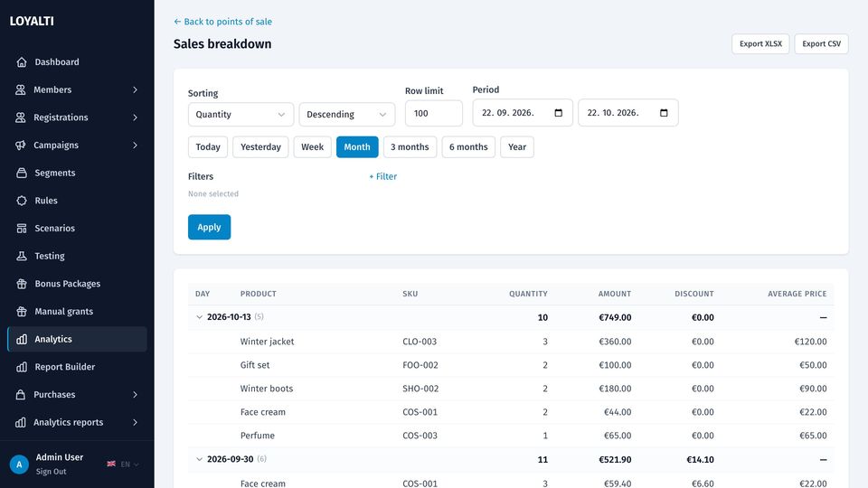
Task: Click the Registrations people icon
Action: (21, 117)
